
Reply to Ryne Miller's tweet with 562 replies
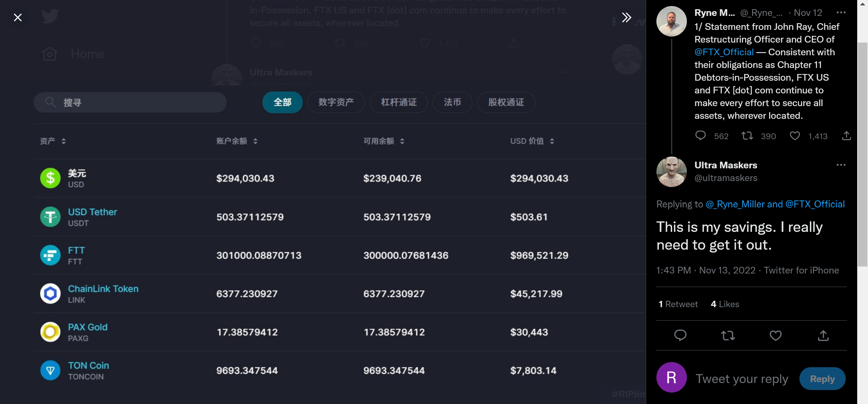point(700,136)
